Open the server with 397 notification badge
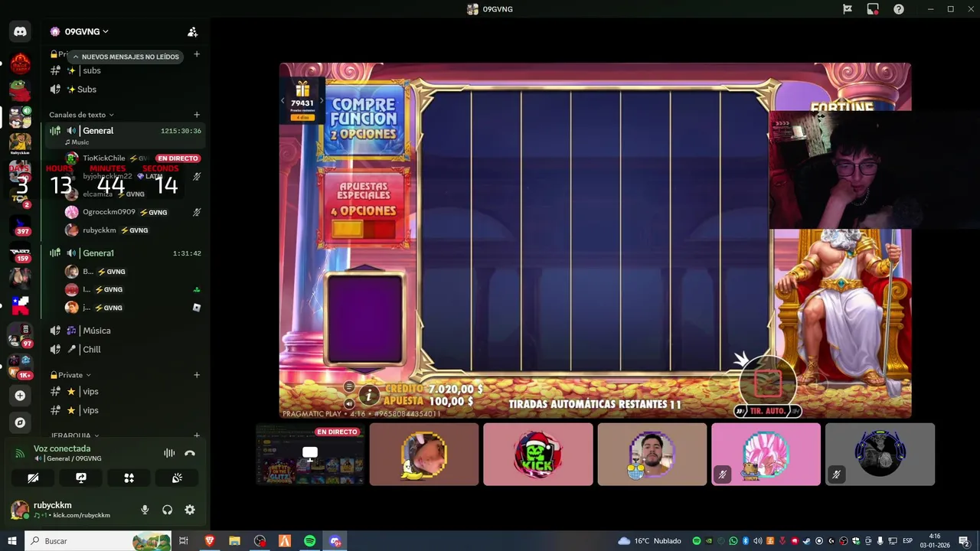The width and height of the screenshot is (980, 551). (20, 227)
